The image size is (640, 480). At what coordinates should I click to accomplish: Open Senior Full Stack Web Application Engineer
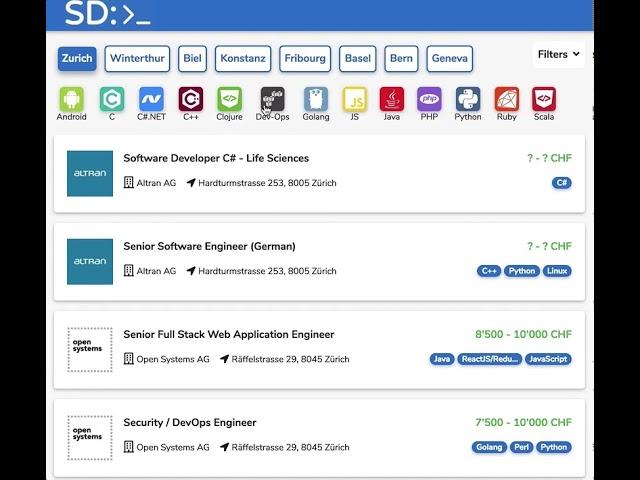point(229,335)
